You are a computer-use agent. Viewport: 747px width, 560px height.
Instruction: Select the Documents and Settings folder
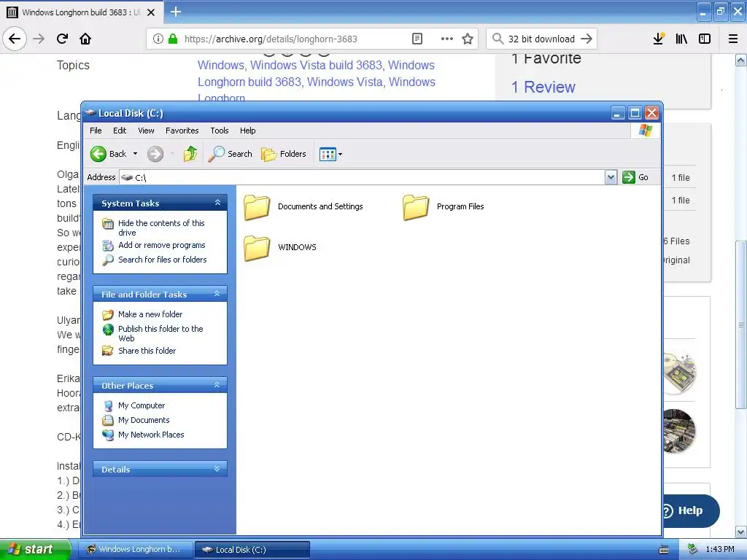303,206
